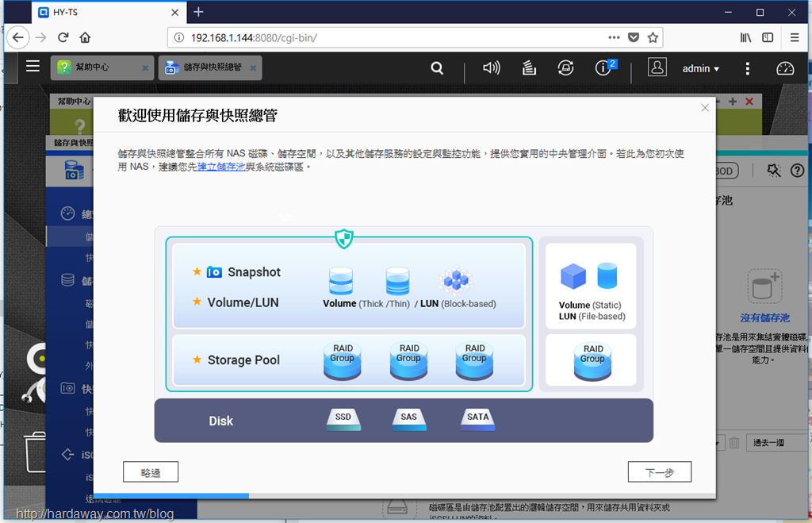
Task: Click the Disk label in diagram
Action: click(221, 421)
